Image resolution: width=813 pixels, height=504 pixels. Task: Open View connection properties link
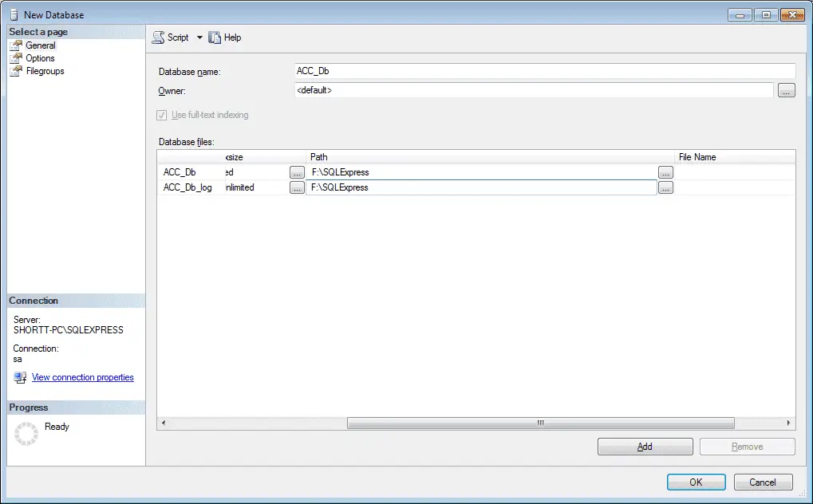83,377
